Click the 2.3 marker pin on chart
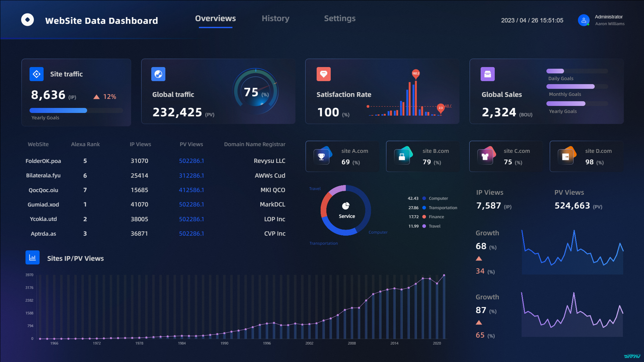Viewport: 644px width, 362px height. pos(440,109)
